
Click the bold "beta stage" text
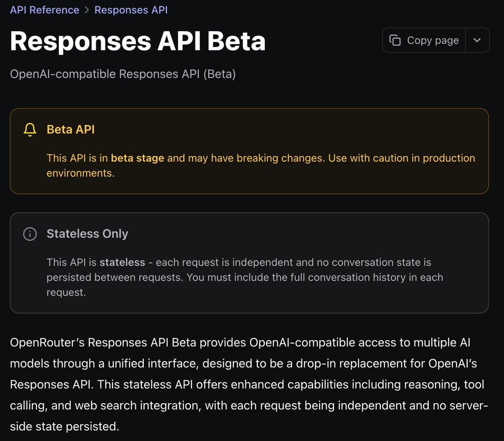coord(137,158)
